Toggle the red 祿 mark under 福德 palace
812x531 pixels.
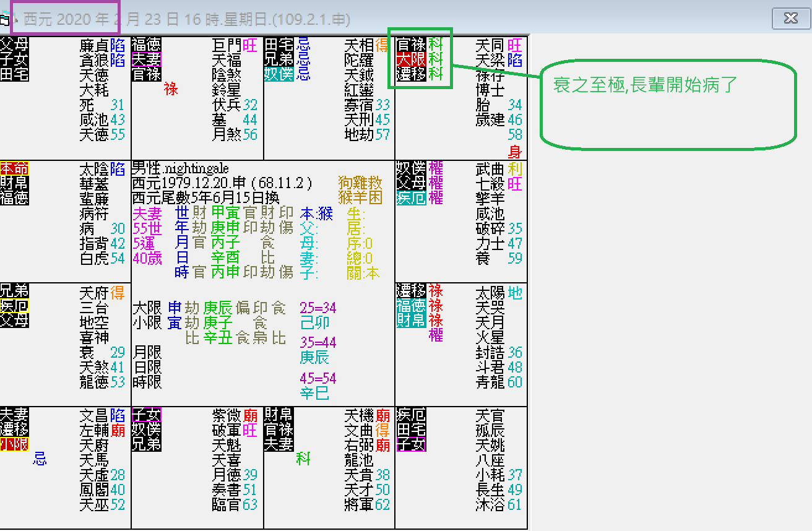(x=171, y=89)
